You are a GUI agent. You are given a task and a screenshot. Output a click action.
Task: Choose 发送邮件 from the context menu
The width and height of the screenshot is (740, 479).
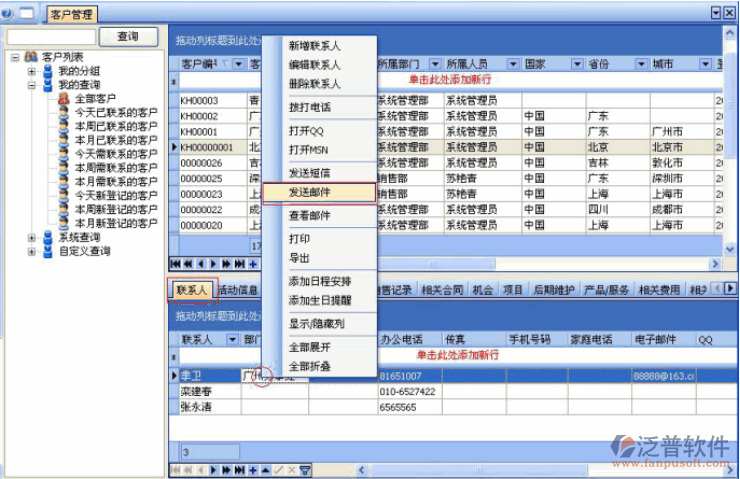(310, 191)
